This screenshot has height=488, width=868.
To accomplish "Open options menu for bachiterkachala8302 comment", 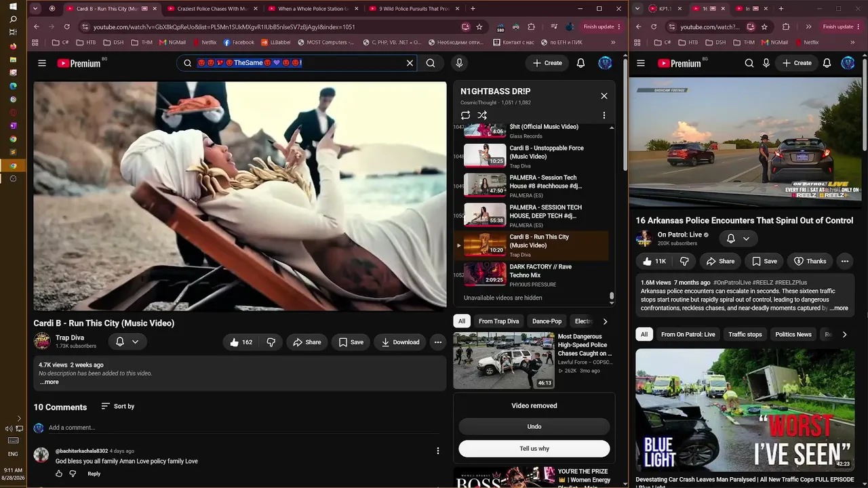I will (438, 451).
